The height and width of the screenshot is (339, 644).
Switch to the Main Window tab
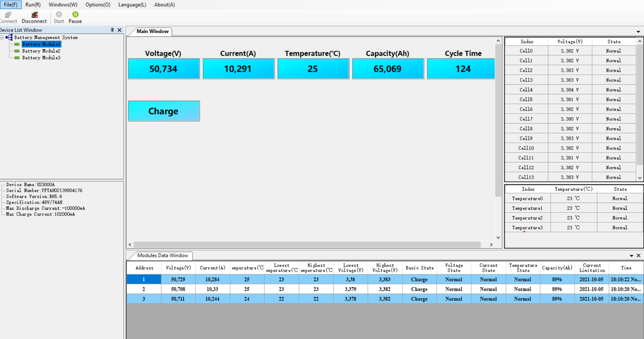[152, 31]
